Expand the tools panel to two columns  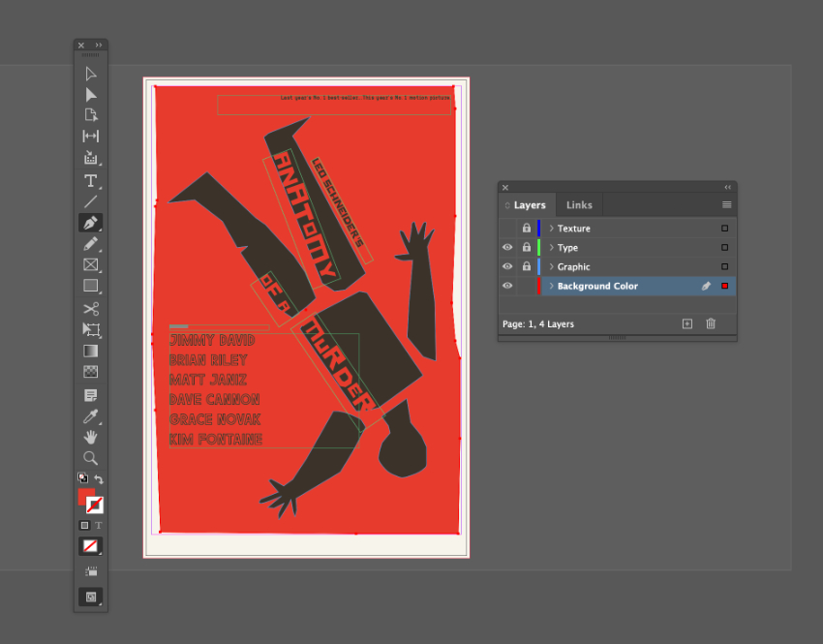[99, 46]
